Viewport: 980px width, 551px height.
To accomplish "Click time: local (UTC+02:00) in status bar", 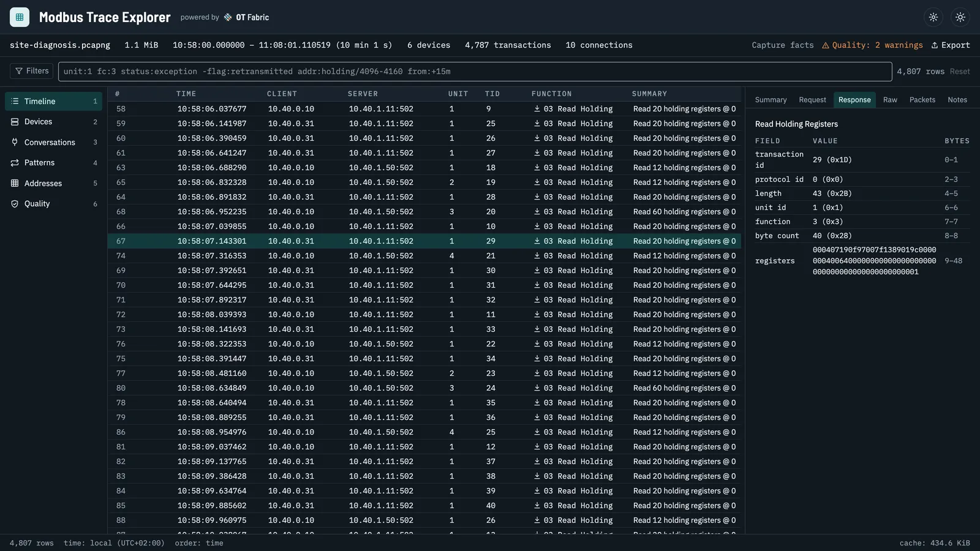I will pyautogui.click(x=114, y=543).
